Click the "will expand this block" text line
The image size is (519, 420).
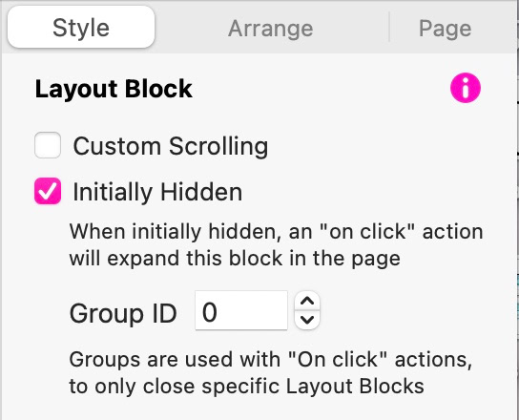coord(235,259)
